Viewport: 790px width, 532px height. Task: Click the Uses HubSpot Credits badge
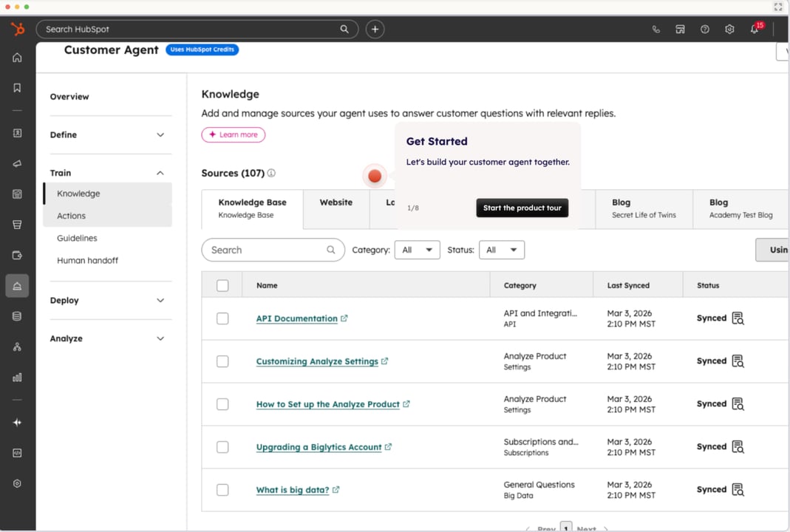(x=202, y=50)
